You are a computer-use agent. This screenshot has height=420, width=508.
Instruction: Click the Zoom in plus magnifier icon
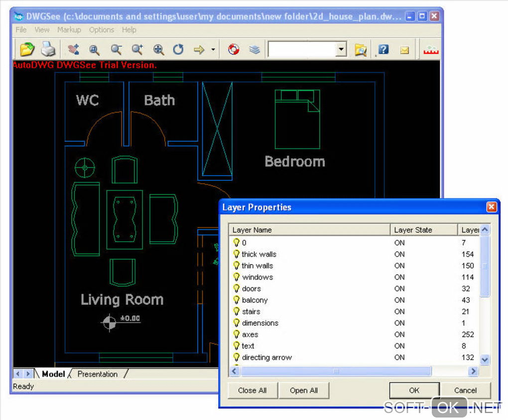pyautogui.click(x=137, y=50)
